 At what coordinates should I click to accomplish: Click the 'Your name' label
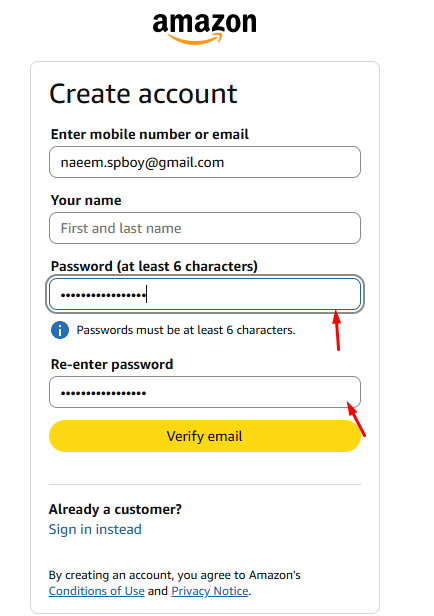click(86, 200)
